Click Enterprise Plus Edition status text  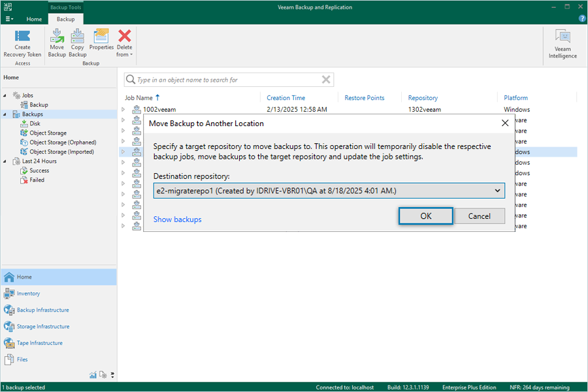coord(469,387)
